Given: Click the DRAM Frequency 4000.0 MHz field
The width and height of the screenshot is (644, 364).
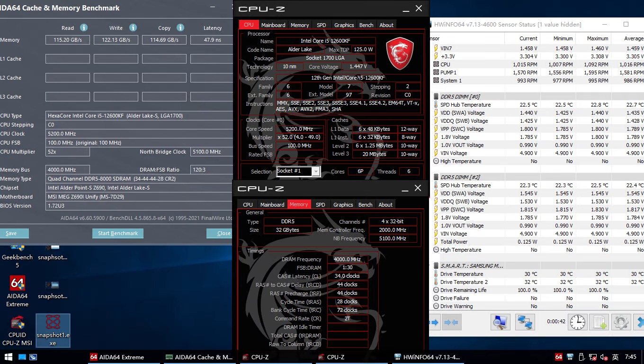Looking at the screenshot, I should click(348, 259).
